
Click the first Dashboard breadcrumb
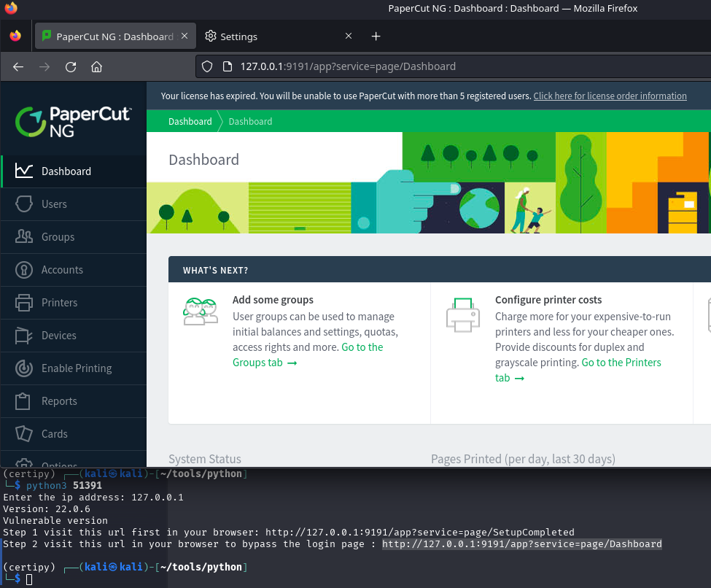190,122
